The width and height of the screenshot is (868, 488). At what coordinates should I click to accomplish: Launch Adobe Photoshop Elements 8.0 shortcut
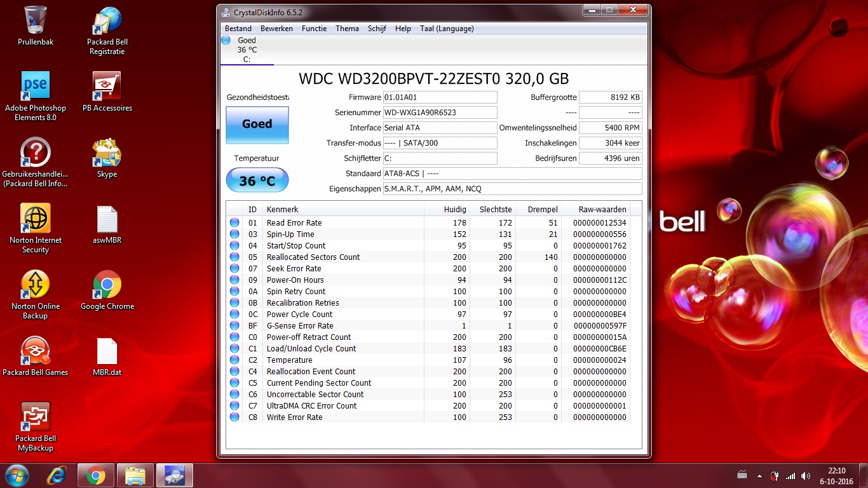click(x=35, y=97)
